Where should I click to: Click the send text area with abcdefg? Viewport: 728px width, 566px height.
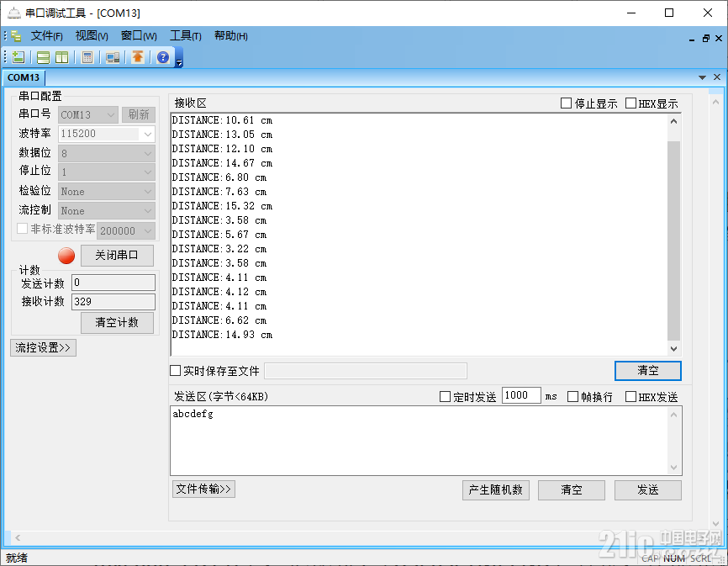[x=419, y=441]
